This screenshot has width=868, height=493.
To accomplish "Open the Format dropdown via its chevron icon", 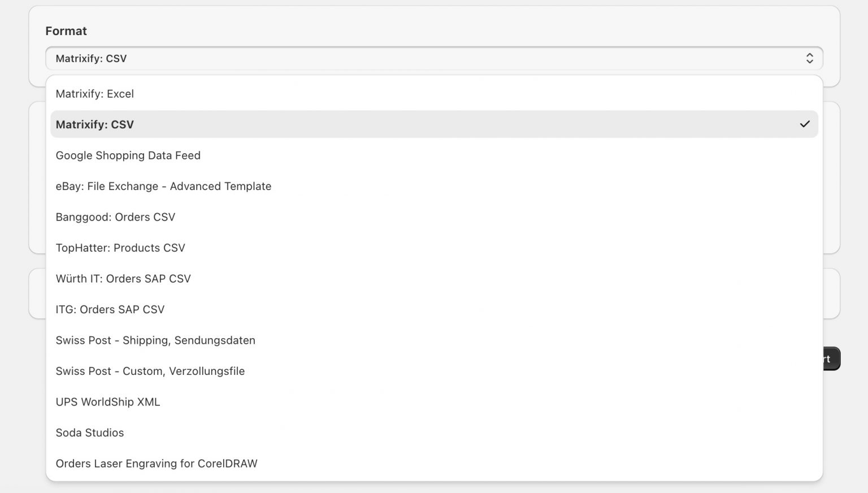I will pos(810,58).
